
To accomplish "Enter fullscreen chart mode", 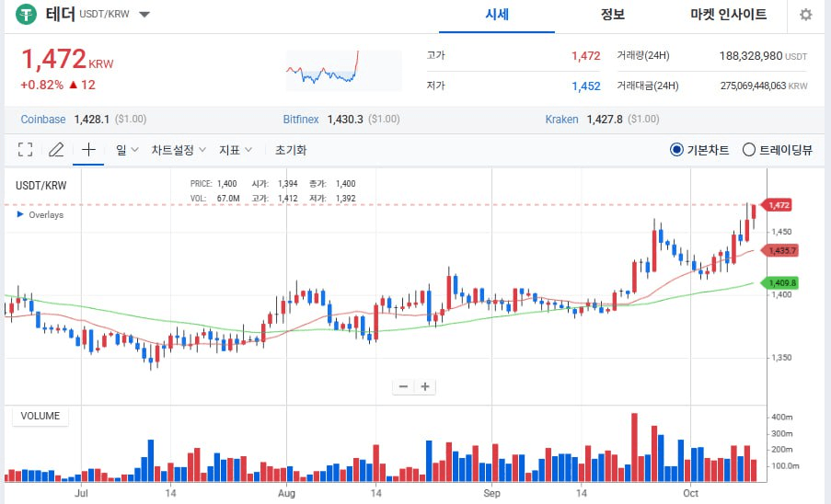I will pyautogui.click(x=26, y=150).
